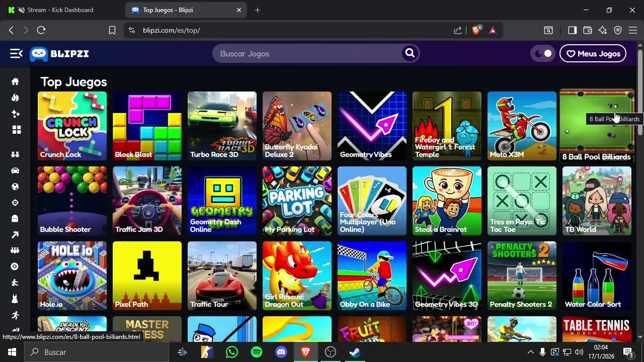Open Brave tab search icon
Screen dimensions: 644x362
click(548, 30)
